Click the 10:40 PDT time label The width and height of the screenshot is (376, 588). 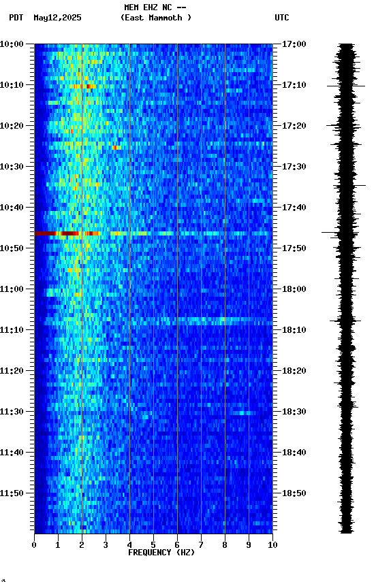coord(12,208)
